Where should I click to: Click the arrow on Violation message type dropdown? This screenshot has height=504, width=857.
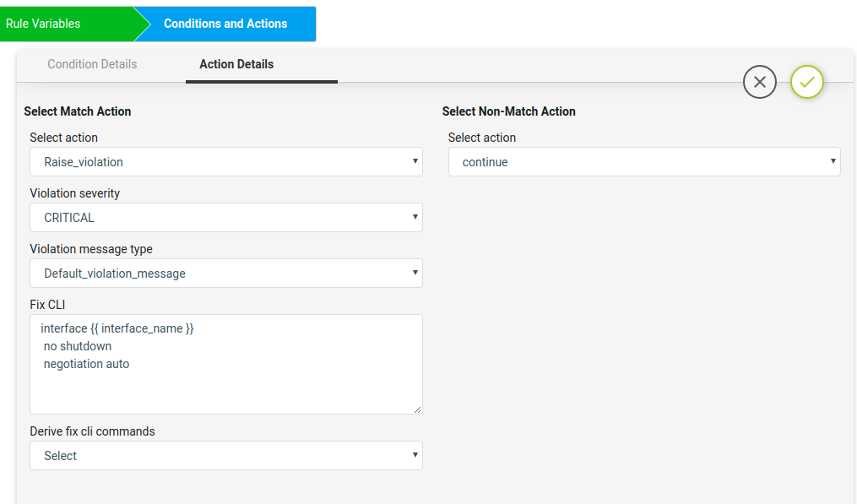coord(415,273)
